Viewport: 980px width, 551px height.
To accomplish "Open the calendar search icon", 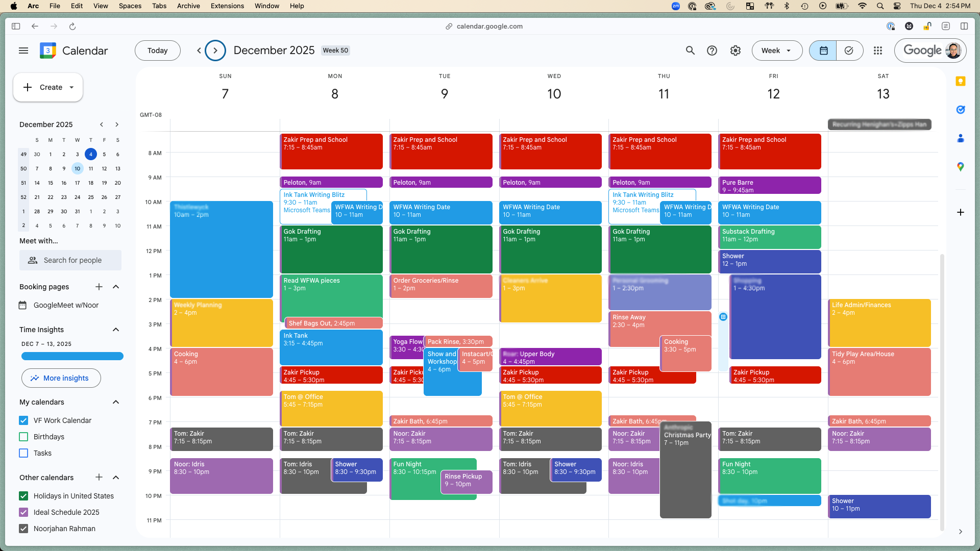I will click(690, 51).
